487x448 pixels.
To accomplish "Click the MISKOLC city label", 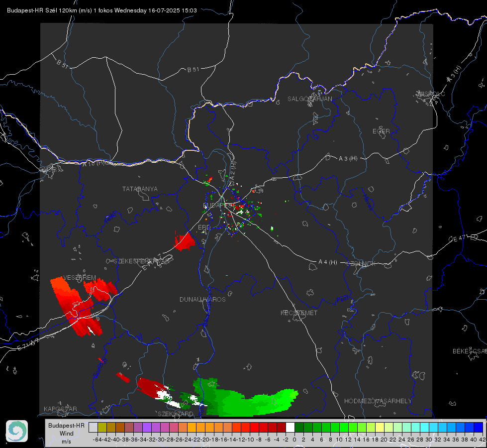I will 431,94.
